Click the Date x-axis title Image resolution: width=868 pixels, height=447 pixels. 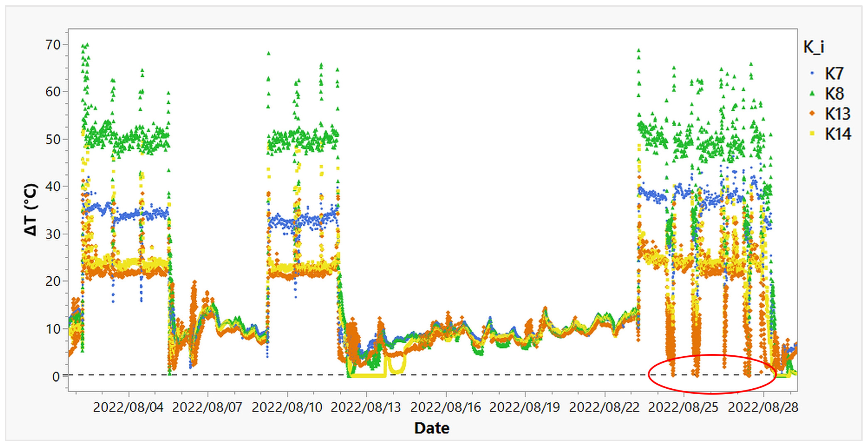tap(432, 428)
